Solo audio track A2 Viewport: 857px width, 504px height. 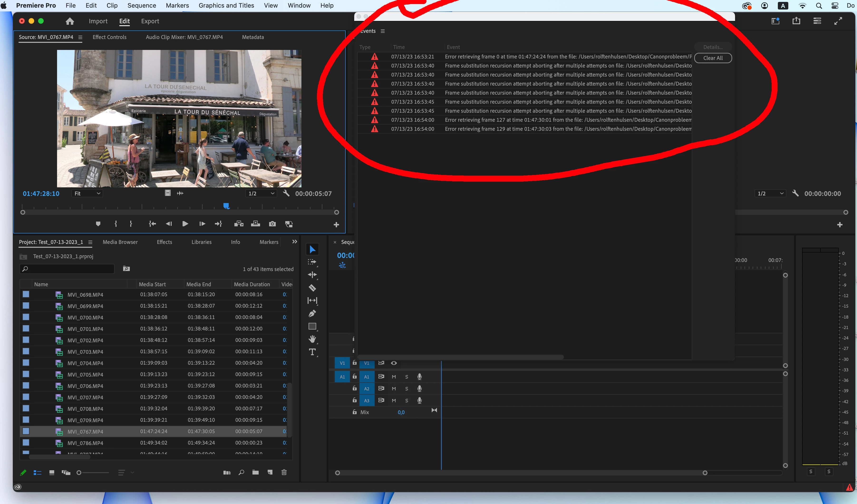[x=407, y=389]
